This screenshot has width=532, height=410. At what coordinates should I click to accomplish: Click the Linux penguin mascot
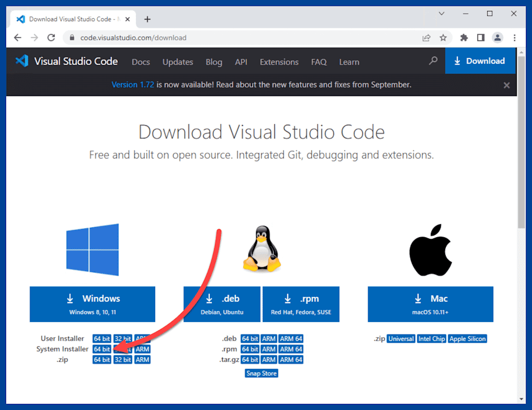[262, 249]
